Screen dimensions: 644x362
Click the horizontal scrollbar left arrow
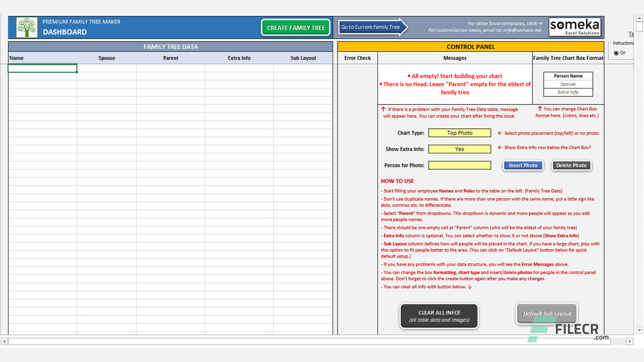point(5,341)
